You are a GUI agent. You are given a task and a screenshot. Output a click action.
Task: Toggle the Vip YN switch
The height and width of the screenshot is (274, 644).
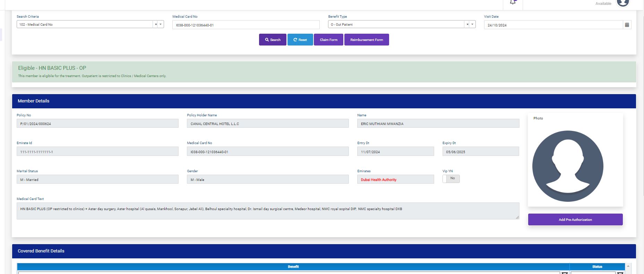click(451, 178)
